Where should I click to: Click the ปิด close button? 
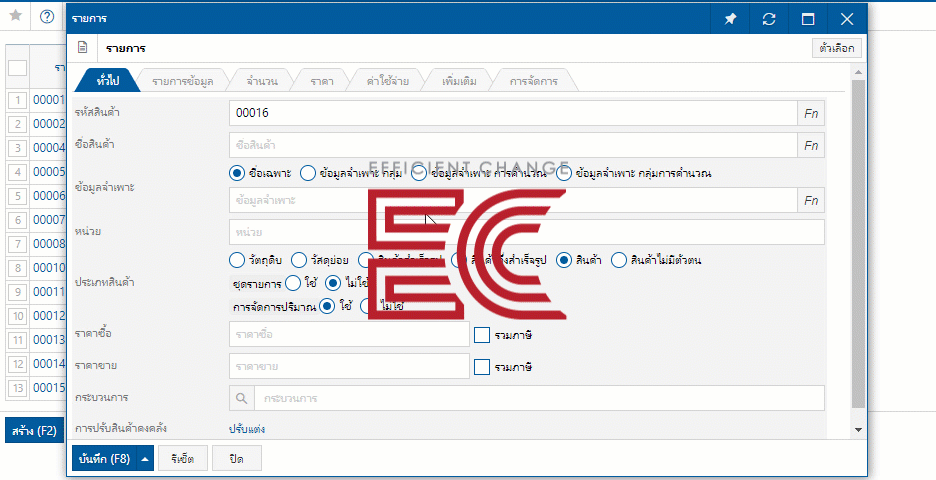pos(236,459)
